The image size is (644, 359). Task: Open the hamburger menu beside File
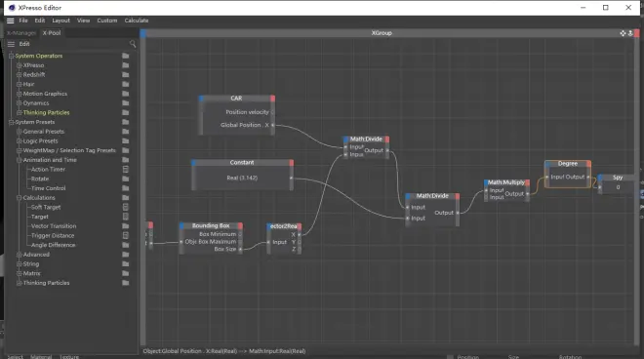click(x=11, y=20)
